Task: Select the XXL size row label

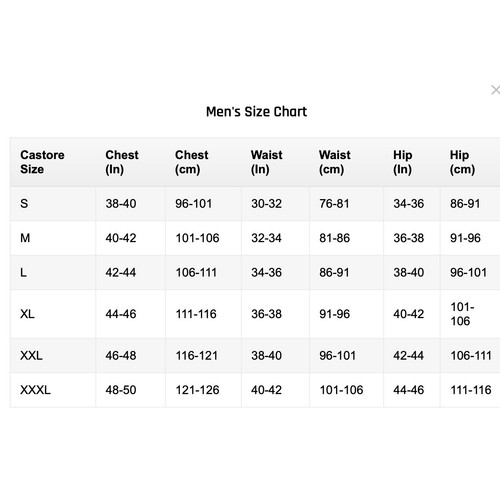Action: coord(31,356)
